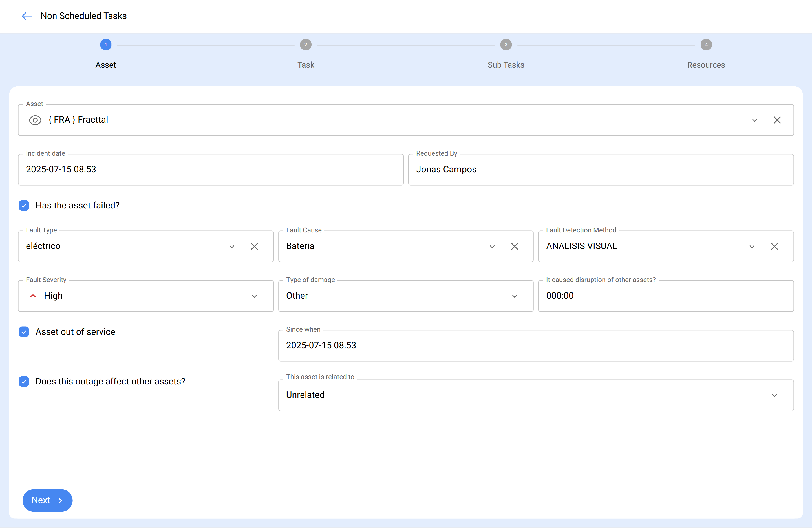This screenshot has width=812, height=528.
Task: Open the Asset selection dropdown chevron
Action: (755, 120)
